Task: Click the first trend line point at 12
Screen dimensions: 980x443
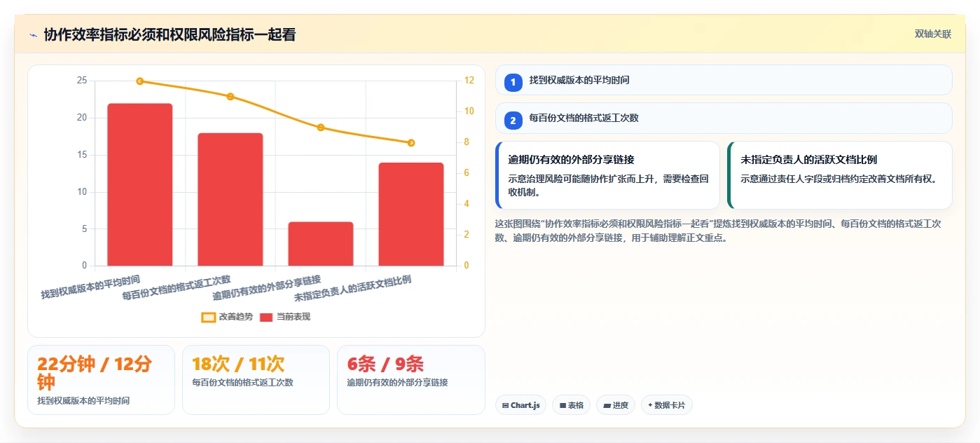Action: 140,81
